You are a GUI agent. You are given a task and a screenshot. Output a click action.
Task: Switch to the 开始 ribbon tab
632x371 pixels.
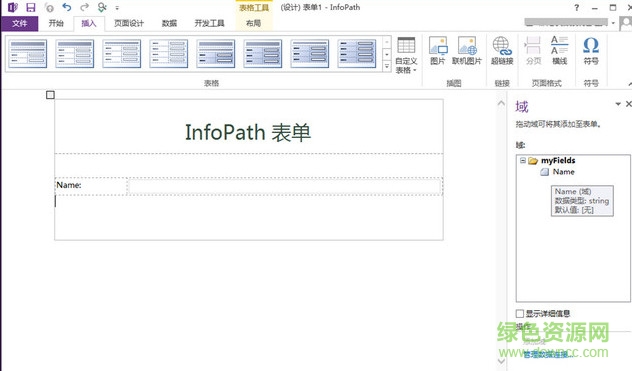(x=56, y=23)
